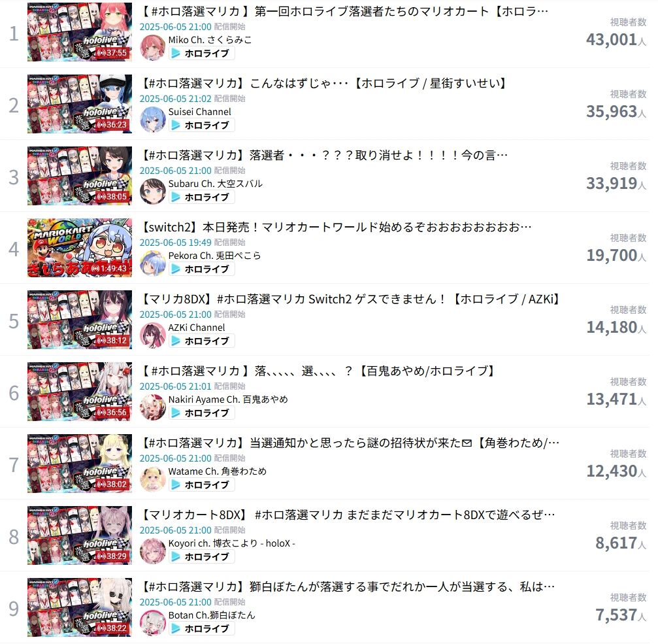Click Pekora Ch. 兎田ぺこら avatar icon
Screen dimensions: 658x644
coord(153,263)
